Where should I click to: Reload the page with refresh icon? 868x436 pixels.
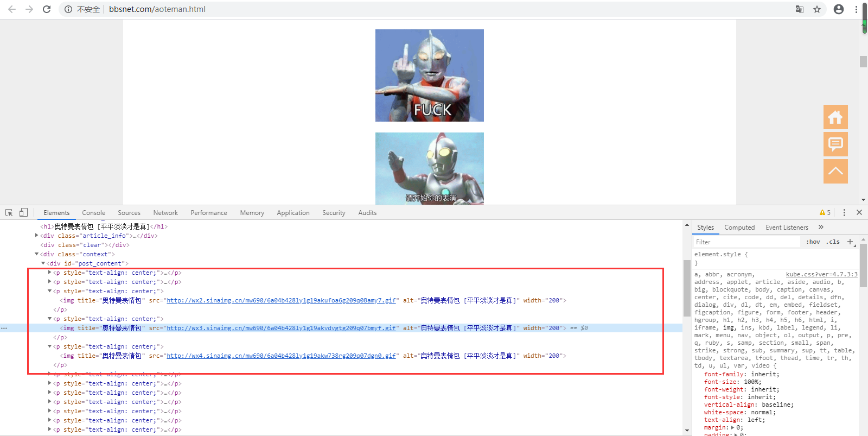(47, 9)
